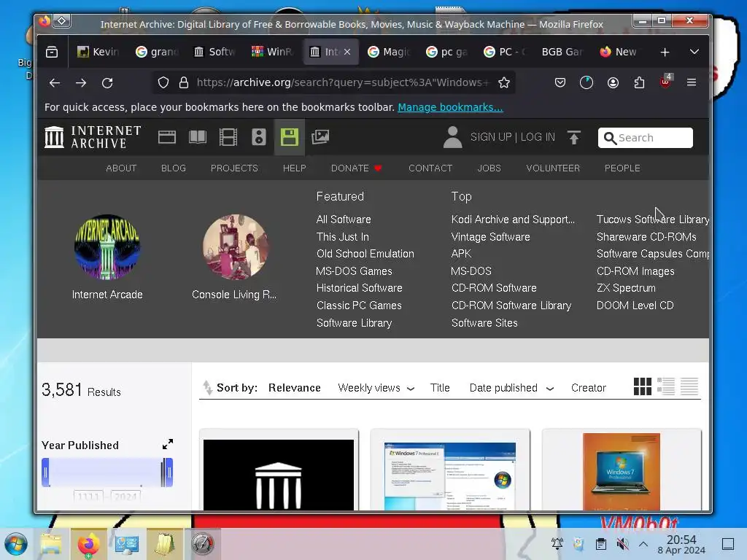The image size is (747, 560).
Task: Click the Internet Archive logo
Action: [93, 137]
